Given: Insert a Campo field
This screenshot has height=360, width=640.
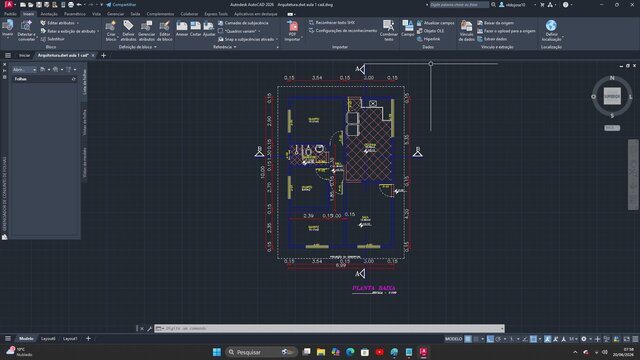Looking at the screenshot, I should 407,29.
